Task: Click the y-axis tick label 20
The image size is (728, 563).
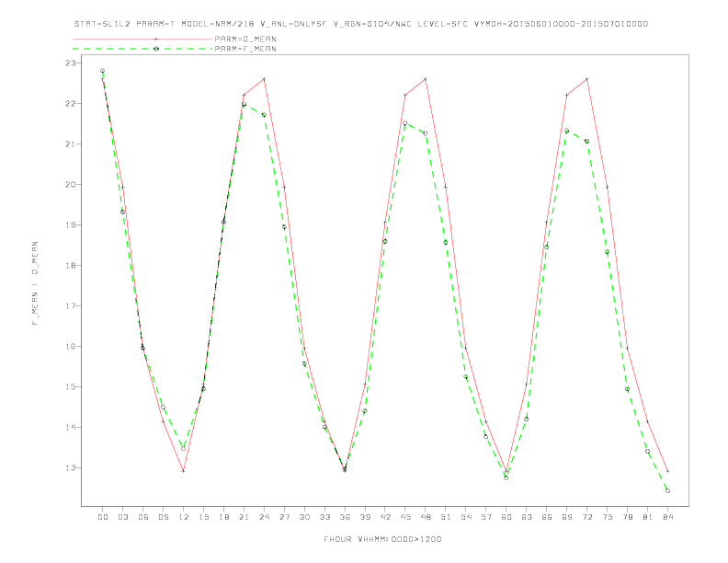Action: coord(72,184)
